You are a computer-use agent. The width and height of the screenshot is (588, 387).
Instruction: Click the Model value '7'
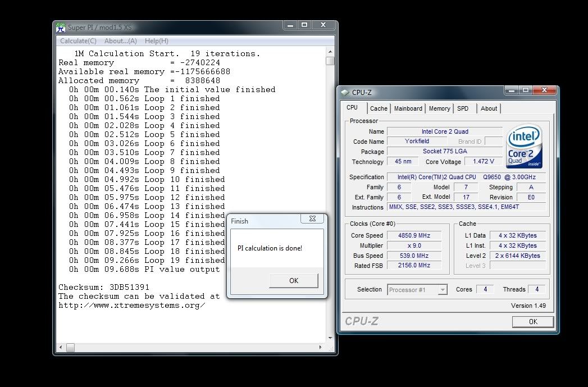(x=466, y=187)
